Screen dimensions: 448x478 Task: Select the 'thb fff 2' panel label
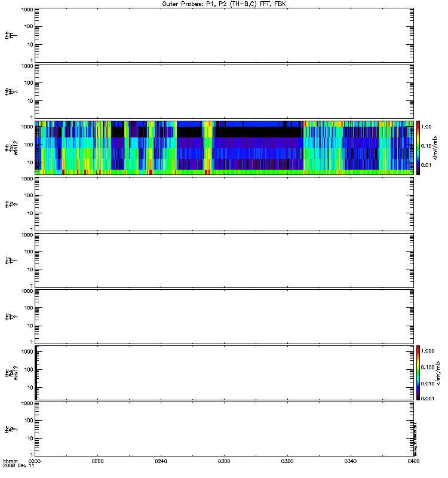point(11,91)
